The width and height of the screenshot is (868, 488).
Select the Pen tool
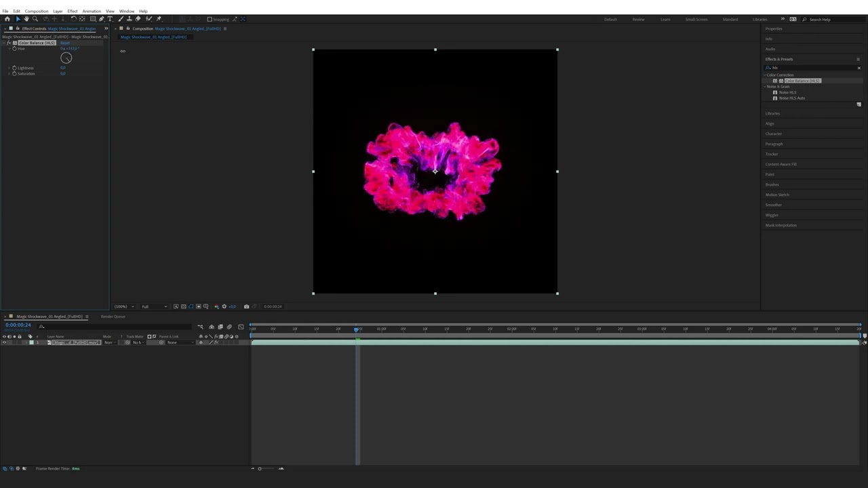tap(101, 19)
